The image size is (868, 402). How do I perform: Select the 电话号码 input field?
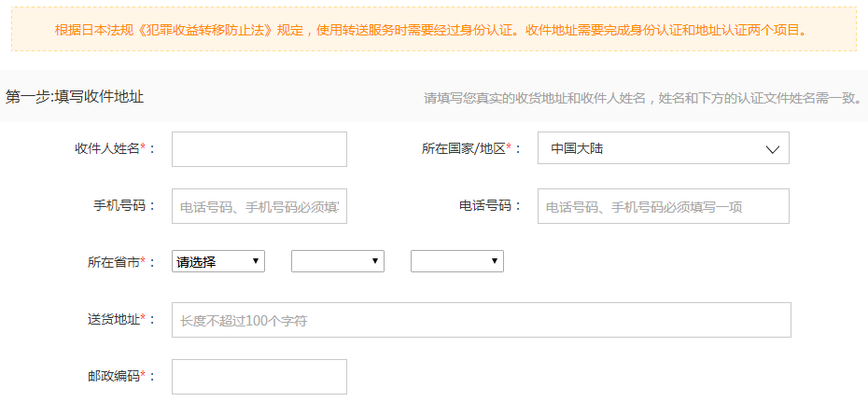(x=663, y=206)
